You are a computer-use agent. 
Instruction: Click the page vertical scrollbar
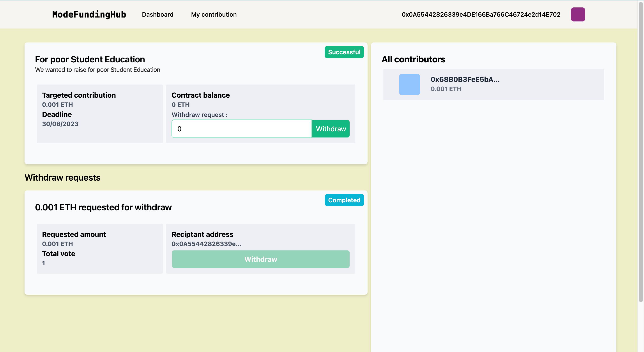pyautogui.click(x=641, y=152)
